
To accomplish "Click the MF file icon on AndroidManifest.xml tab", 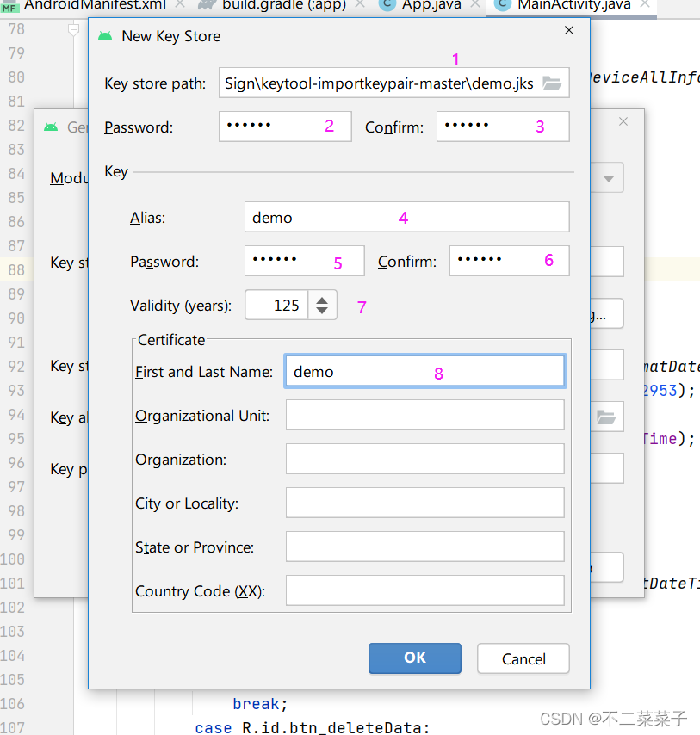I will (12, 6).
